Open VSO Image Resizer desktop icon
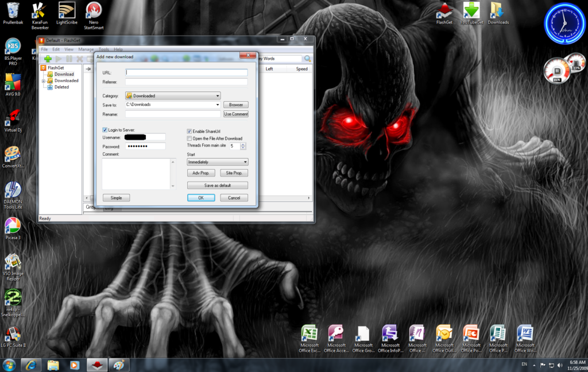This screenshot has height=372, width=588. pos(13,268)
